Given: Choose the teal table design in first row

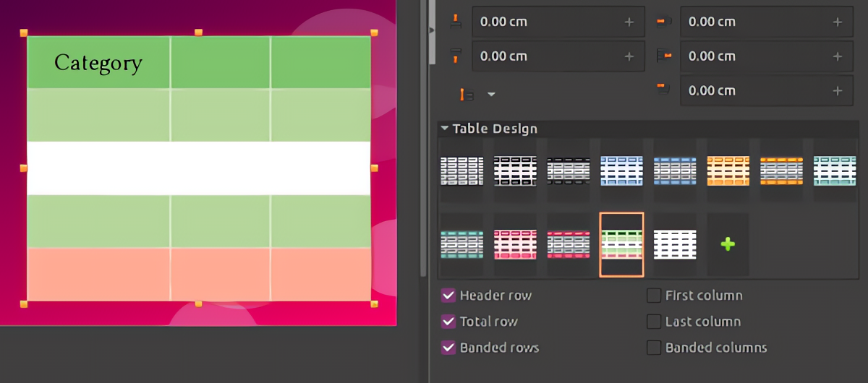Looking at the screenshot, I should 835,172.
